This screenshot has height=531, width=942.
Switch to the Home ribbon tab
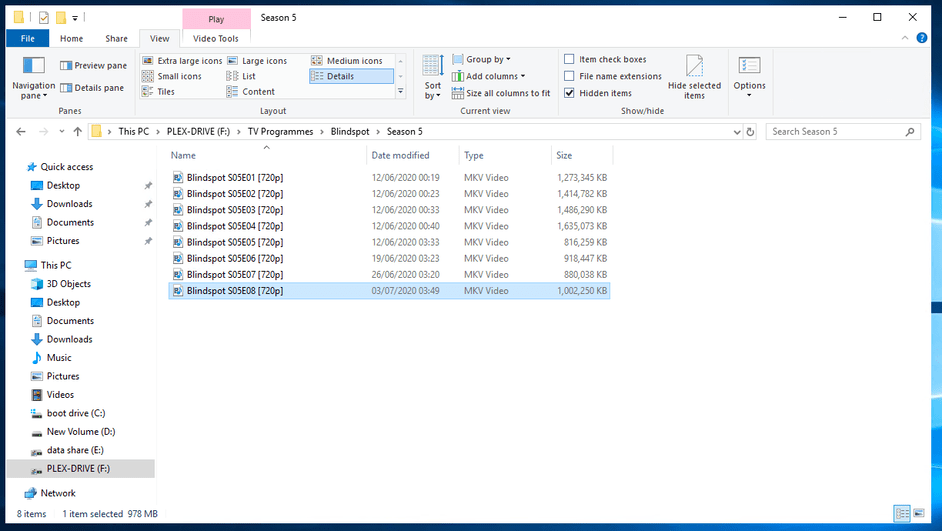point(71,38)
